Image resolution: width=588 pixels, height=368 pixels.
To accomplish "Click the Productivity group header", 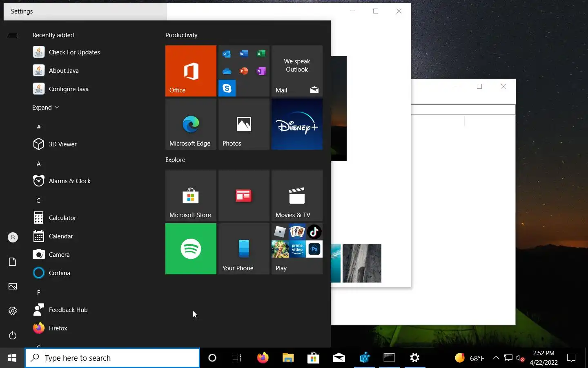I will (x=181, y=35).
